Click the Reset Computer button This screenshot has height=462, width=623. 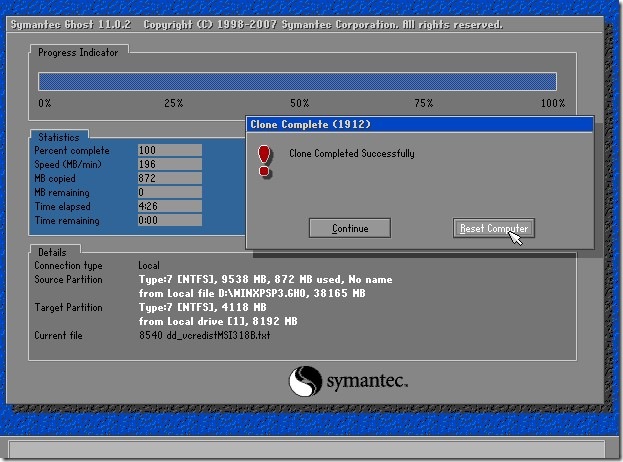click(x=493, y=228)
